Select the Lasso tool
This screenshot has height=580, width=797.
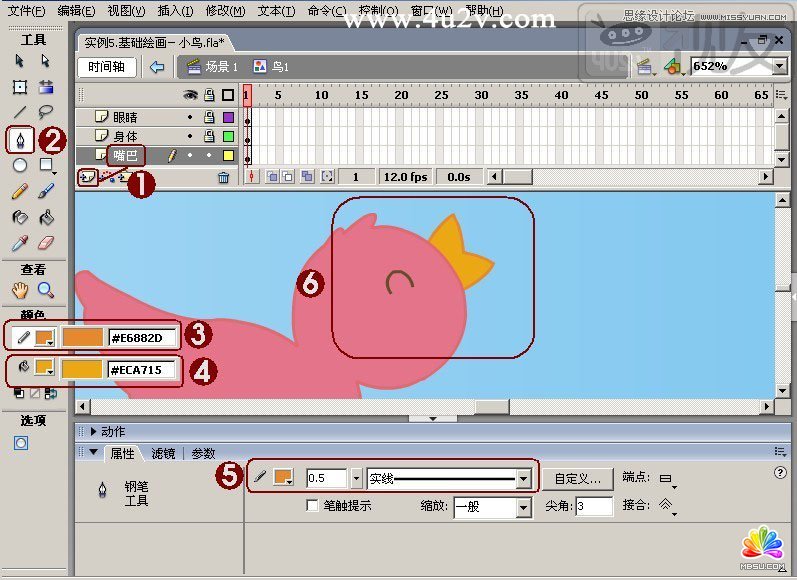46,112
